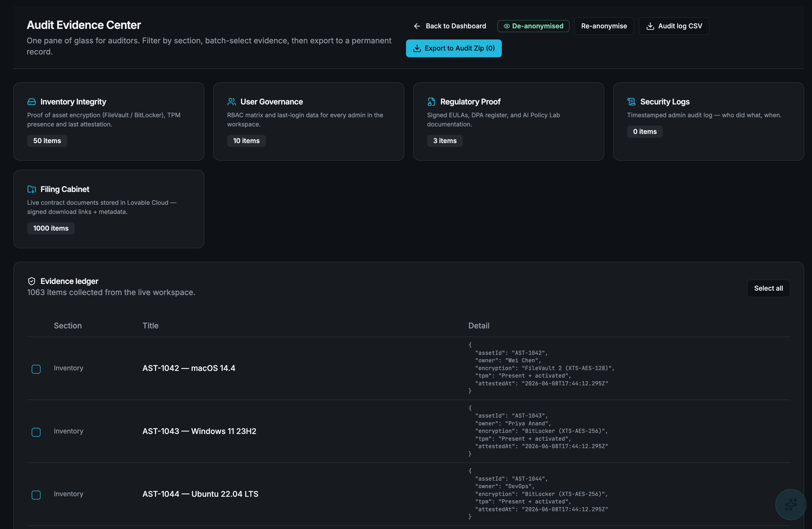Image resolution: width=812 pixels, height=529 pixels.
Task: Click the Re-anonymise button
Action: (604, 26)
